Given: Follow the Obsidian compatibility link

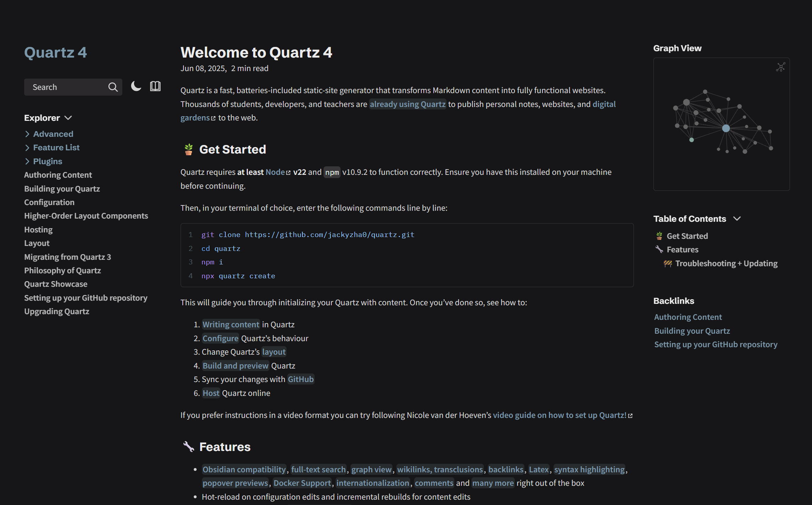Looking at the screenshot, I should [x=244, y=469].
